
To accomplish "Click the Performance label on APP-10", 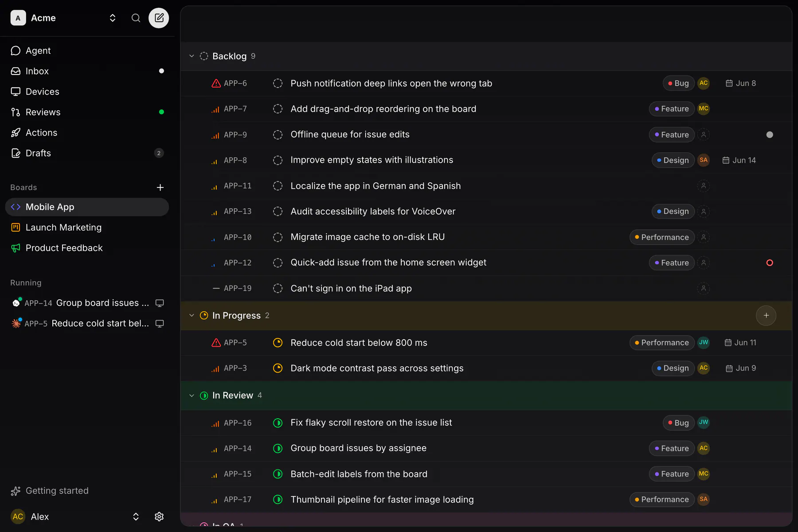I will (x=662, y=237).
